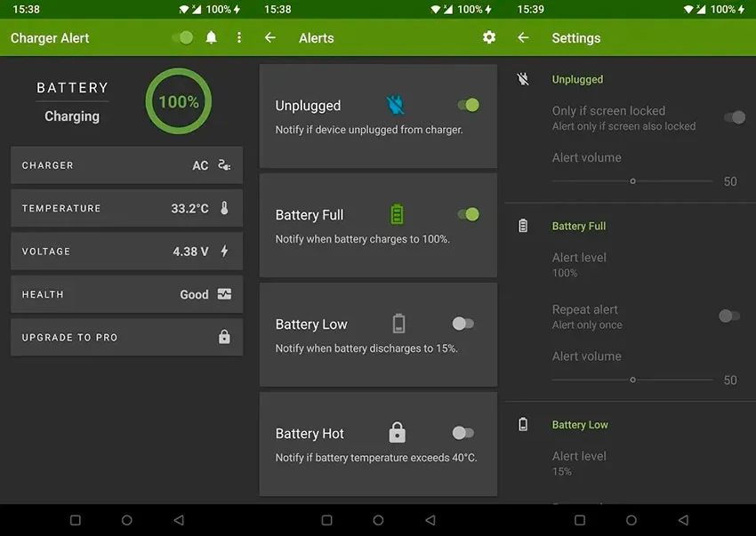This screenshot has width=756, height=536.
Task: Tap the 100% battery circle indicator
Action: [179, 101]
